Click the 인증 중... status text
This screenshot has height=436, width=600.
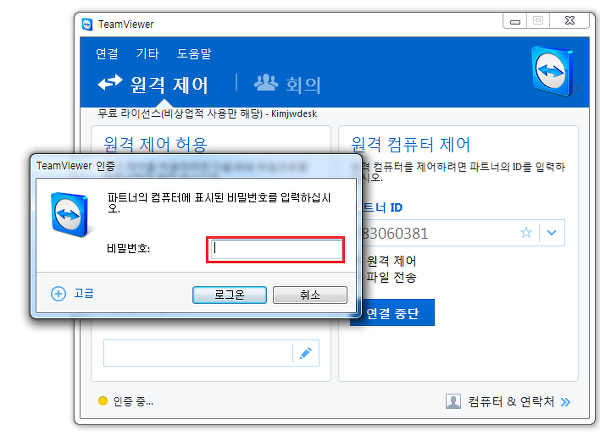point(133,401)
